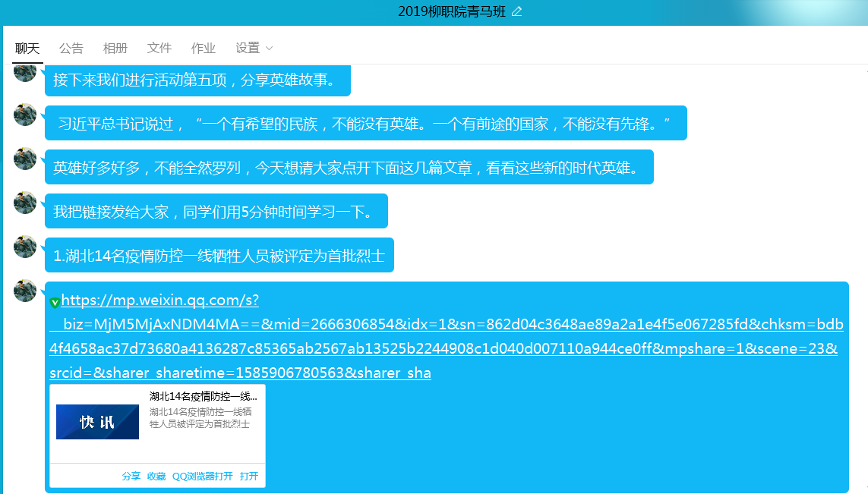Click 打开 at the preview card's right end
Screen dimensions: 868x494
pyautogui.click(x=249, y=477)
